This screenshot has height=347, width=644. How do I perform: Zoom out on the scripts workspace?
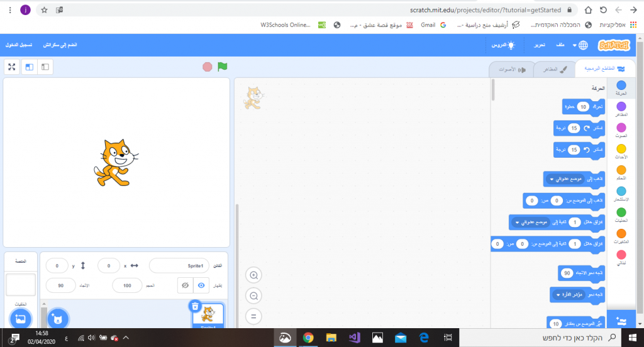pos(254,295)
